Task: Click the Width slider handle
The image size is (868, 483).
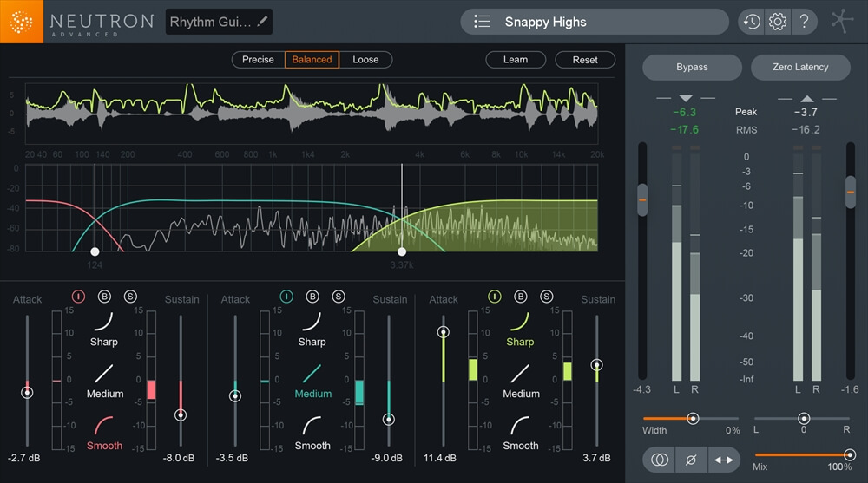Action: 693,418
